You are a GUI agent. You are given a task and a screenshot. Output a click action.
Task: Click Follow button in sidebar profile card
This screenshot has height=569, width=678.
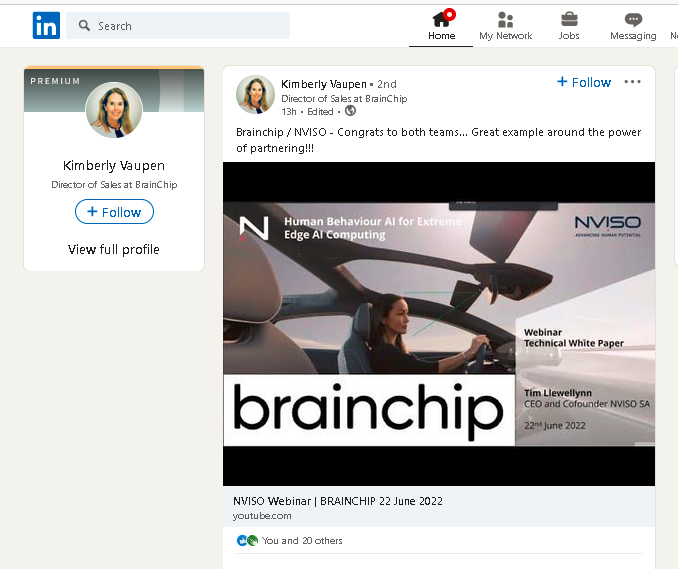point(114,212)
